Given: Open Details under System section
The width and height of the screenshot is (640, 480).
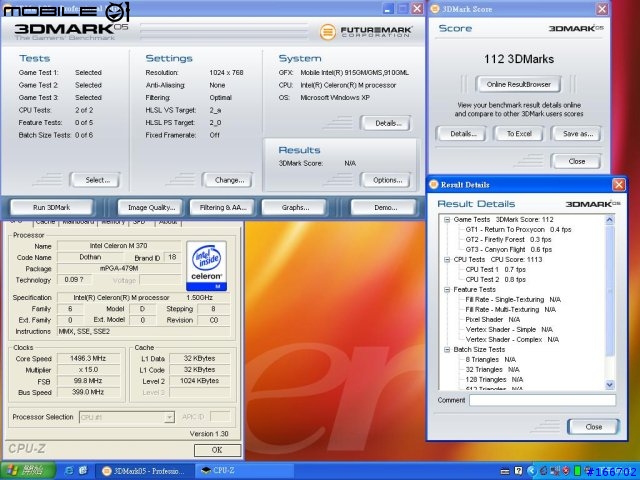Looking at the screenshot, I should [386, 123].
